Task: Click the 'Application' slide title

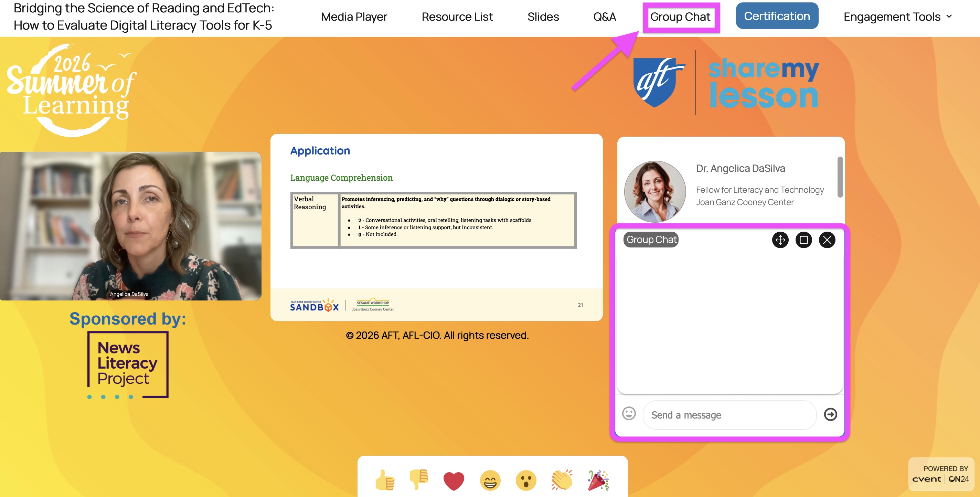Action: click(x=320, y=151)
